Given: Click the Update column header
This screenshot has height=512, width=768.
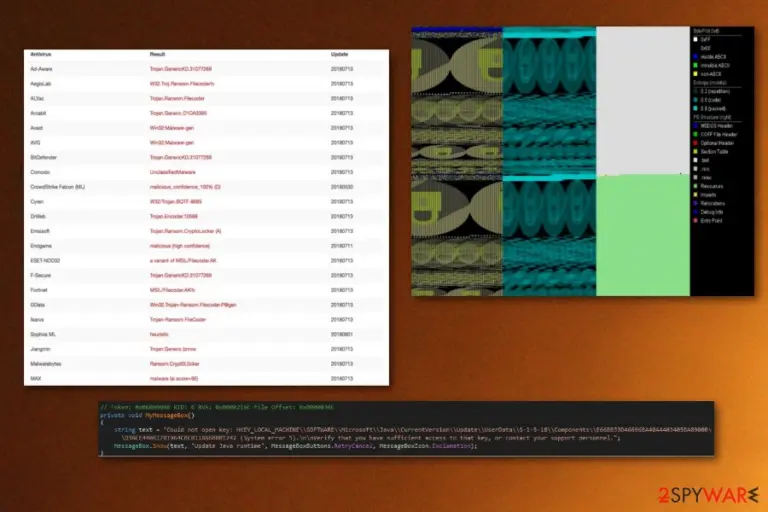Looking at the screenshot, I should pyautogui.click(x=339, y=54).
